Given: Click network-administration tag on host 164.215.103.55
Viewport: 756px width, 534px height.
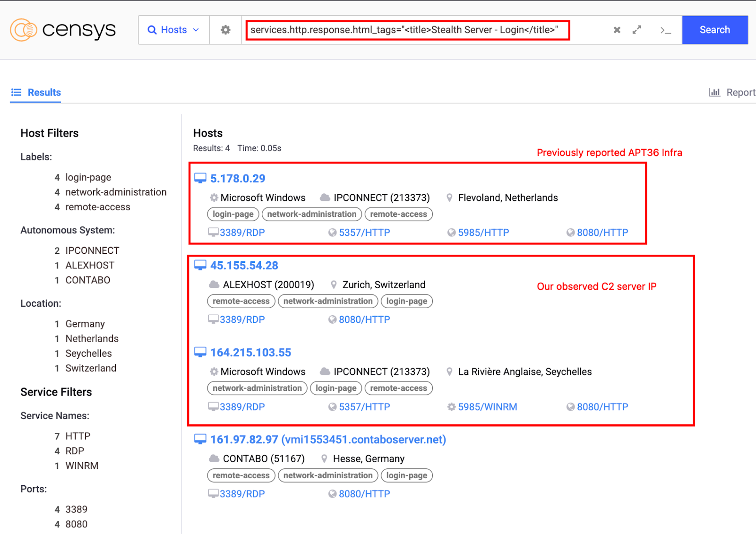Looking at the screenshot, I should tap(257, 388).
